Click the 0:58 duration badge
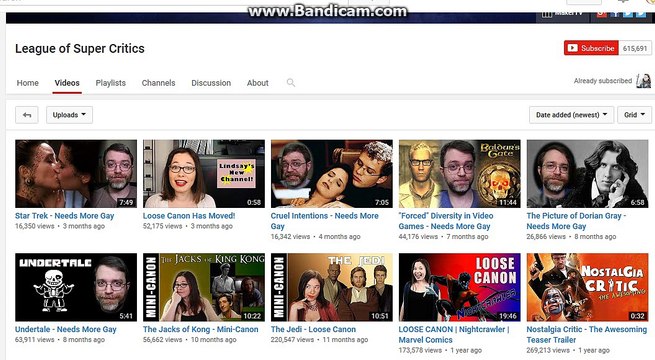This screenshot has width=655, height=360. 254,203
